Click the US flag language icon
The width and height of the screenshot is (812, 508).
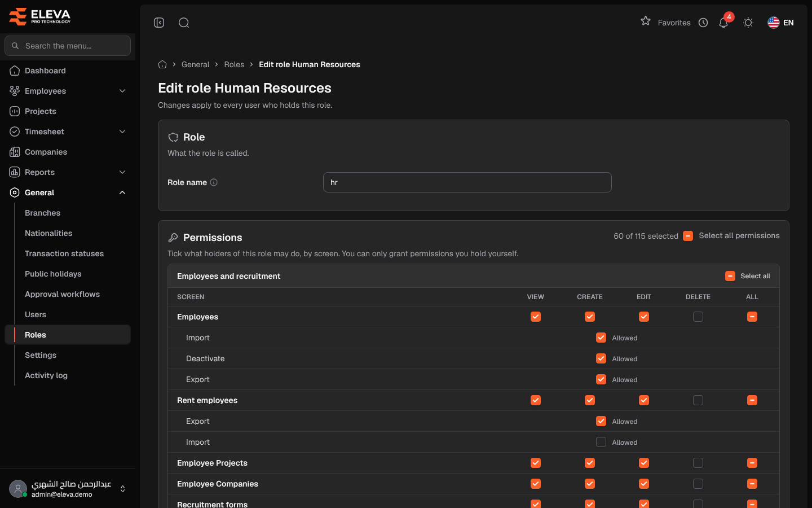point(774,23)
